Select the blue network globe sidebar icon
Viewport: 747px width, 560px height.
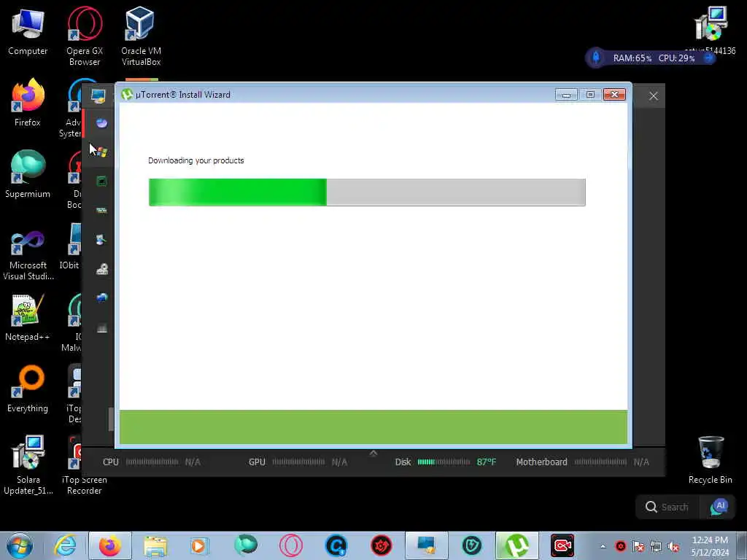[x=101, y=298]
